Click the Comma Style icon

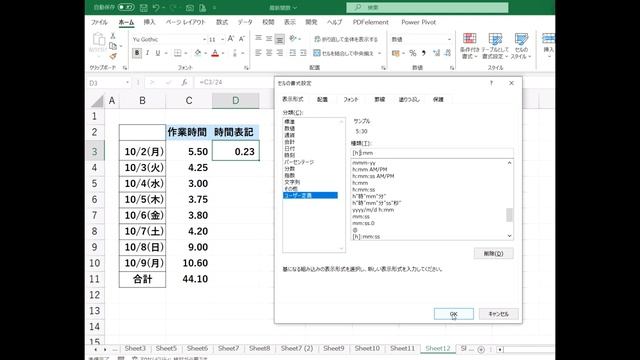[424, 53]
